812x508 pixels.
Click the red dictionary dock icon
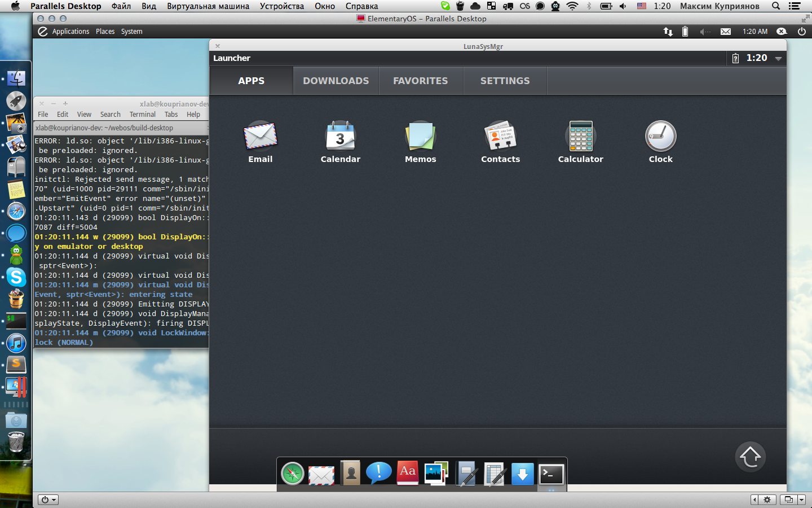point(408,473)
